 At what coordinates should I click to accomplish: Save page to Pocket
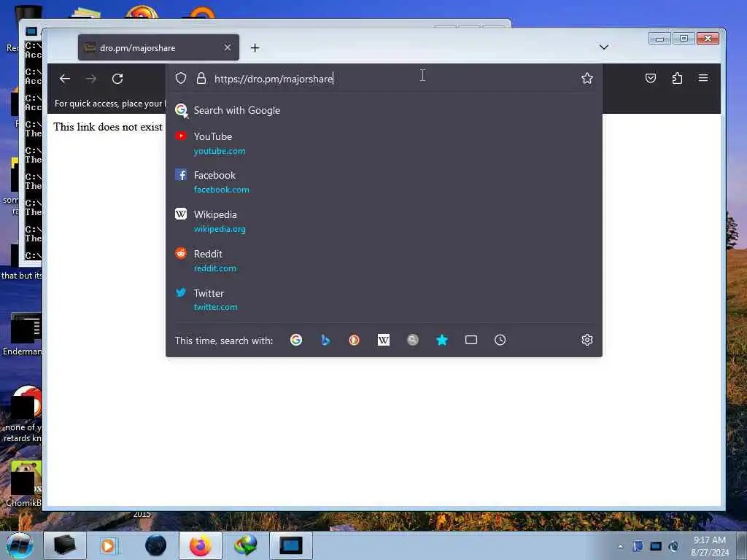click(x=650, y=78)
